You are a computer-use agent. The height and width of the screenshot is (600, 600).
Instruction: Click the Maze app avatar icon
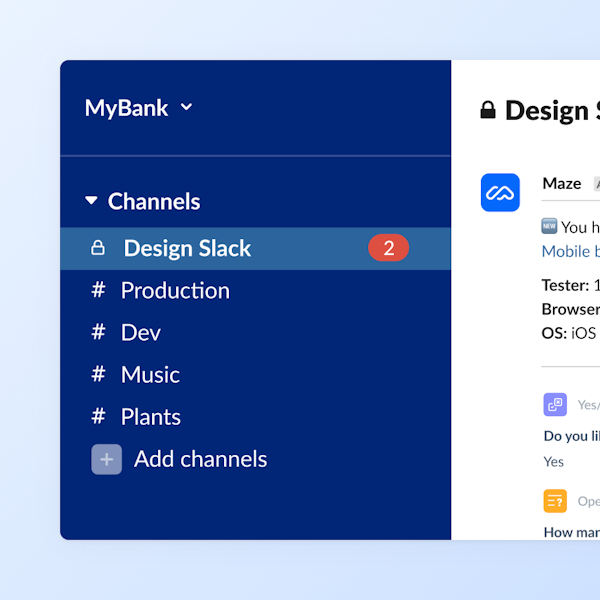500,192
